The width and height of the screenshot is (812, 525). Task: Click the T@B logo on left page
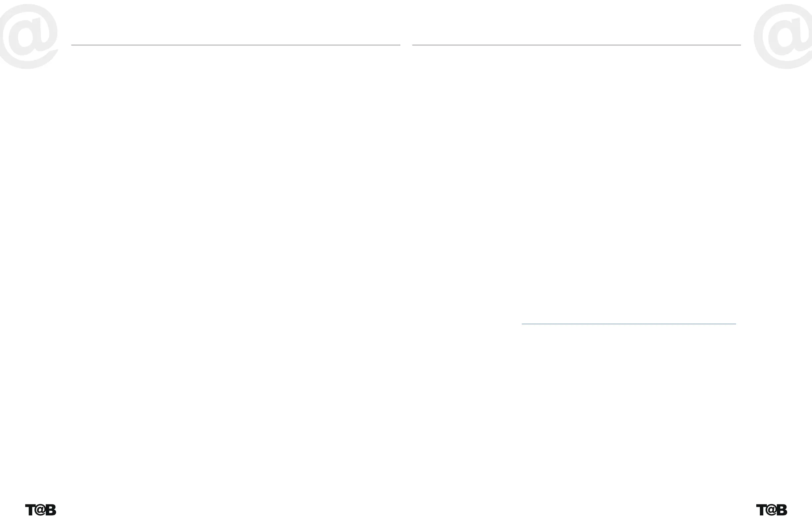pos(40,510)
